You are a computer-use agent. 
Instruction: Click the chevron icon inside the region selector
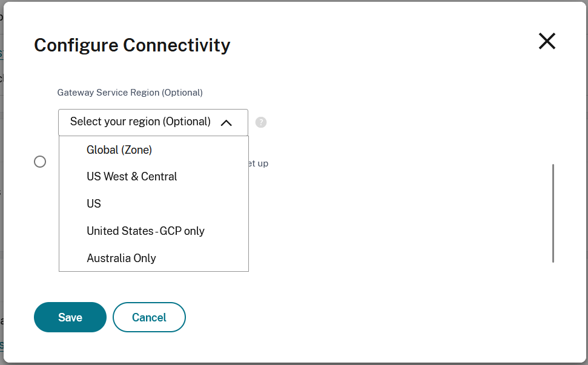pyautogui.click(x=227, y=122)
